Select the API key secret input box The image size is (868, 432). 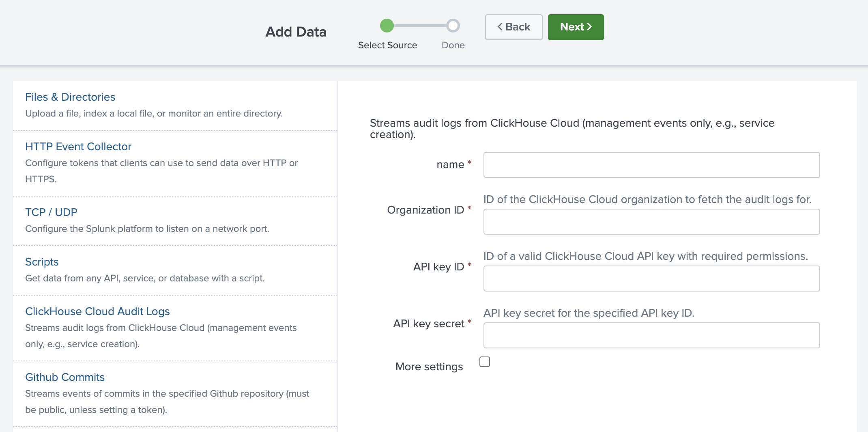[651, 335]
